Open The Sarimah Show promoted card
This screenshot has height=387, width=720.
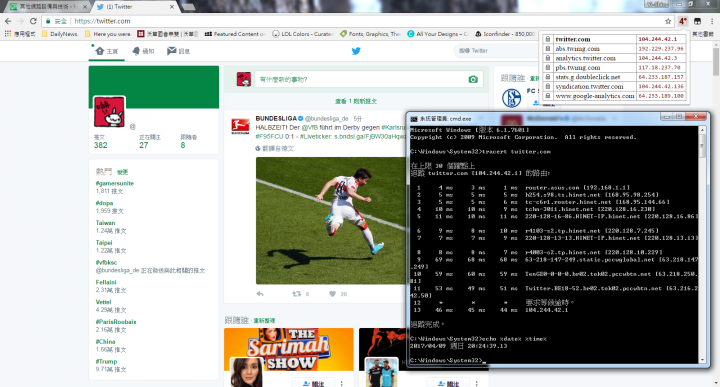click(x=289, y=348)
